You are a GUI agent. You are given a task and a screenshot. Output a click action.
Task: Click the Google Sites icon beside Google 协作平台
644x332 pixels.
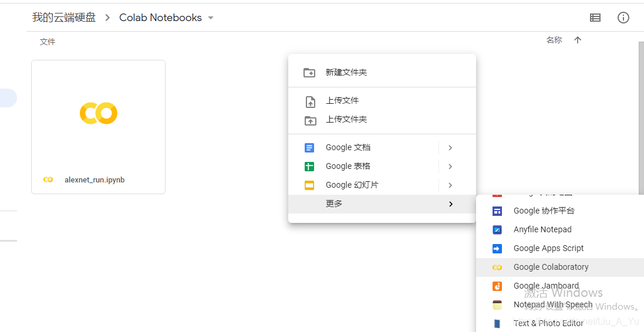click(x=497, y=211)
